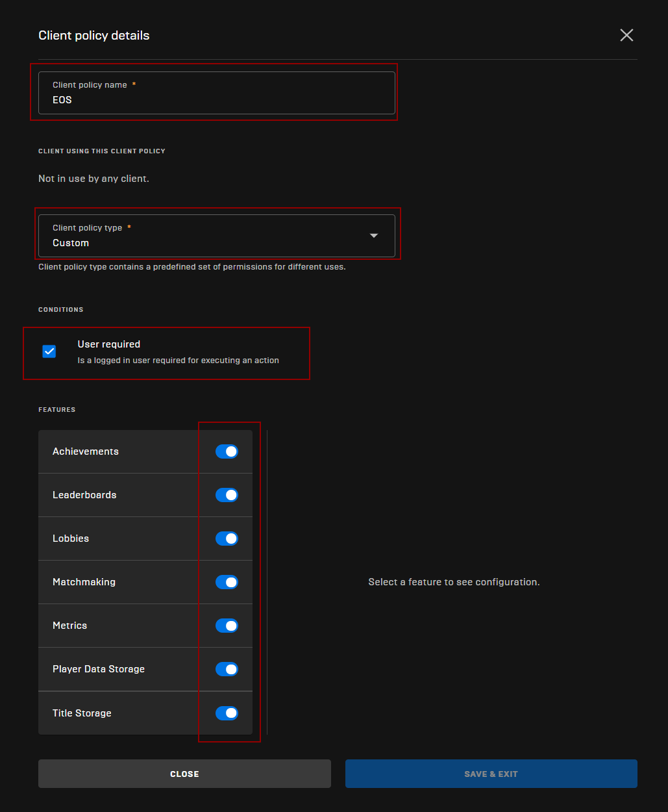This screenshot has width=668, height=812.
Task: Disable the Metrics feature toggle
Action: click(x=227, y=625)
